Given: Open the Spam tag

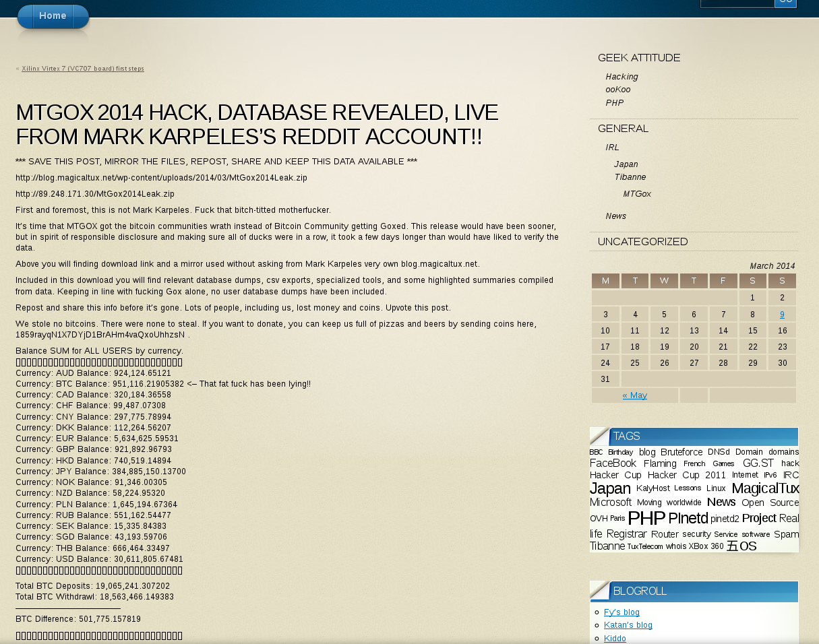Looking at the screenshot, I should point(786,534).
